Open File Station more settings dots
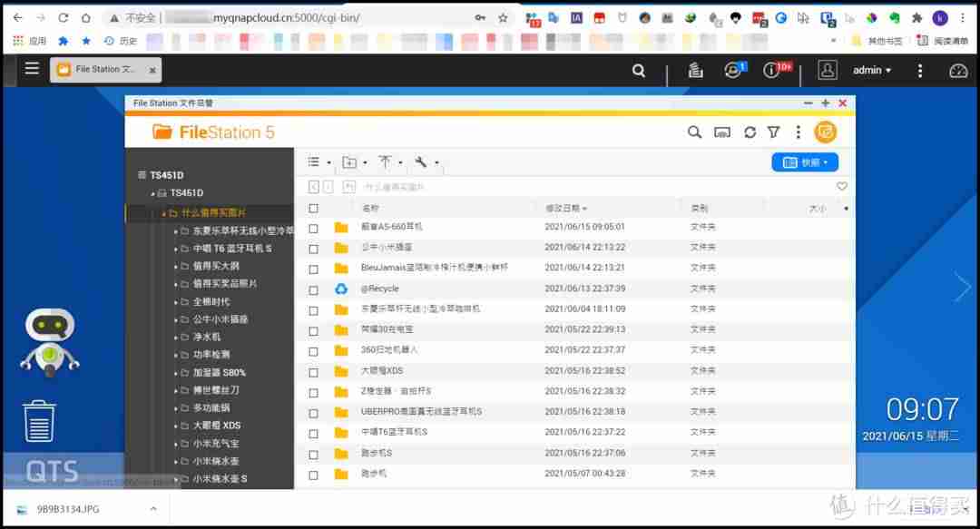This screenshot has height=529, width=980. (799, 132)
